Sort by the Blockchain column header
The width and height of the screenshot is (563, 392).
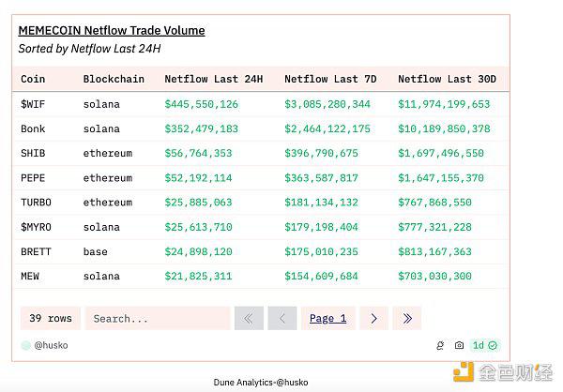[x=114, y=79]
